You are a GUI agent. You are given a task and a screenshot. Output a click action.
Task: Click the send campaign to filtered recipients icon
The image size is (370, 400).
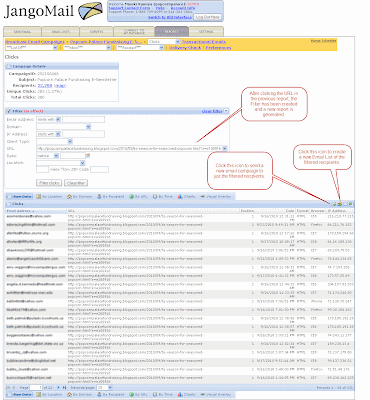[334, 204]
